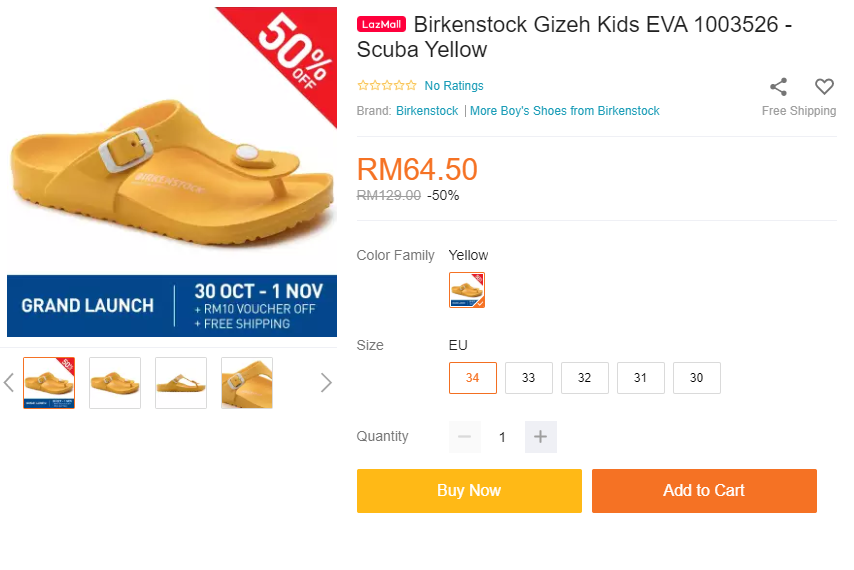
Task: Choose size 32
Action: (x=585, y=378)
